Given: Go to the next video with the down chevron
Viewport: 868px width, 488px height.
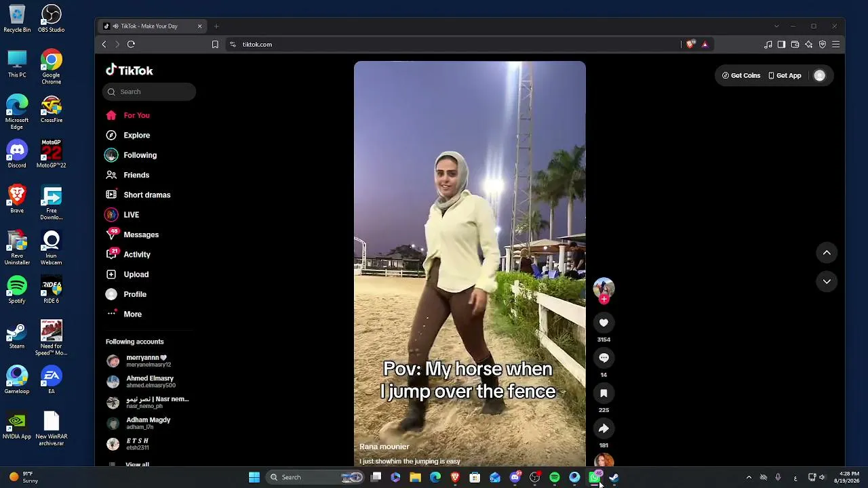Looking at the screenshot, I should tap(827, 281).
